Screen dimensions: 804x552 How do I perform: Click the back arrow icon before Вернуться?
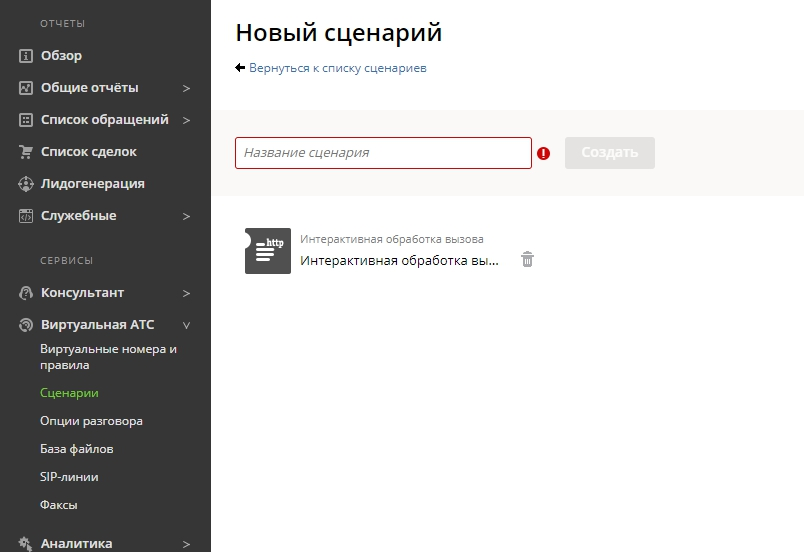tap(240, 68)
